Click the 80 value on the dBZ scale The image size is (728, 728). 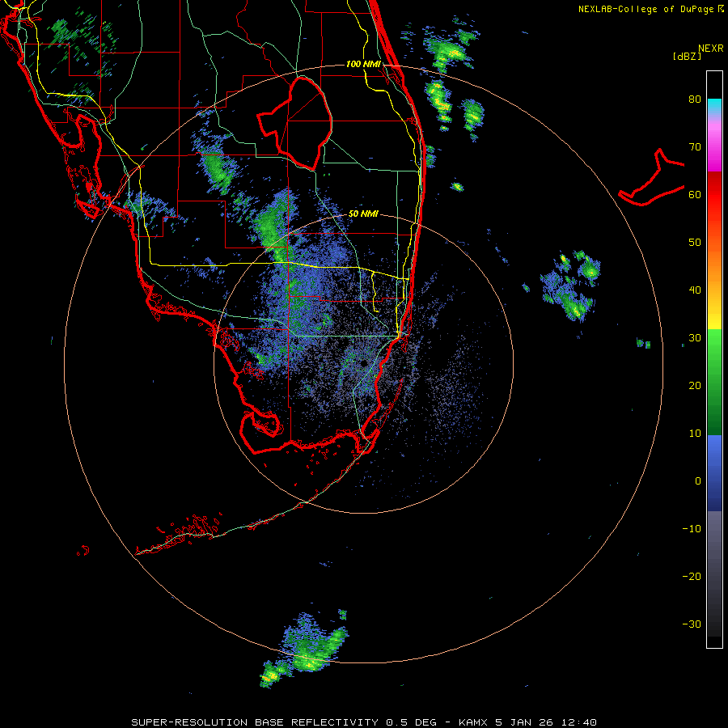[695, 99]
